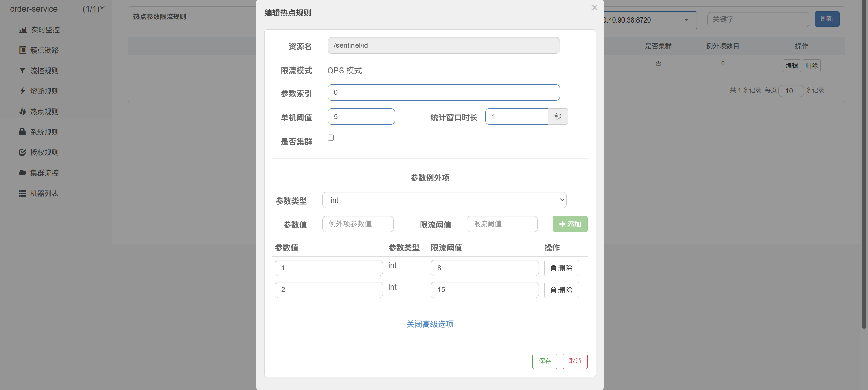
Task: Click the funnel icon for 流控规则
Action: (22, 71)
